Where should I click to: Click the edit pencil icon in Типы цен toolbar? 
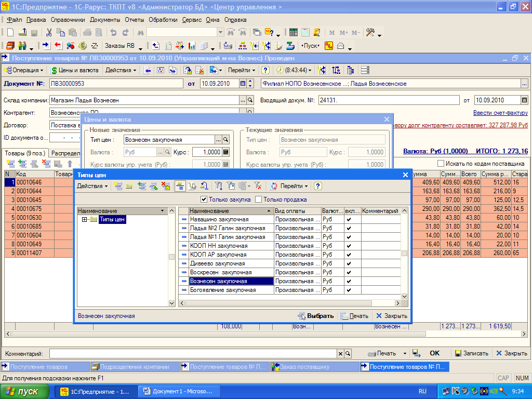pyautogui.click(x=153, y=186)
